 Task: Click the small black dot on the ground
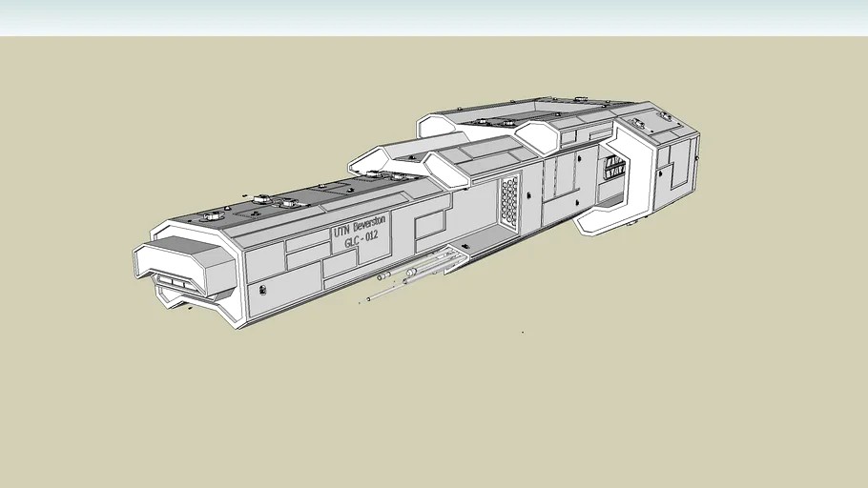(x=522, y=332)
